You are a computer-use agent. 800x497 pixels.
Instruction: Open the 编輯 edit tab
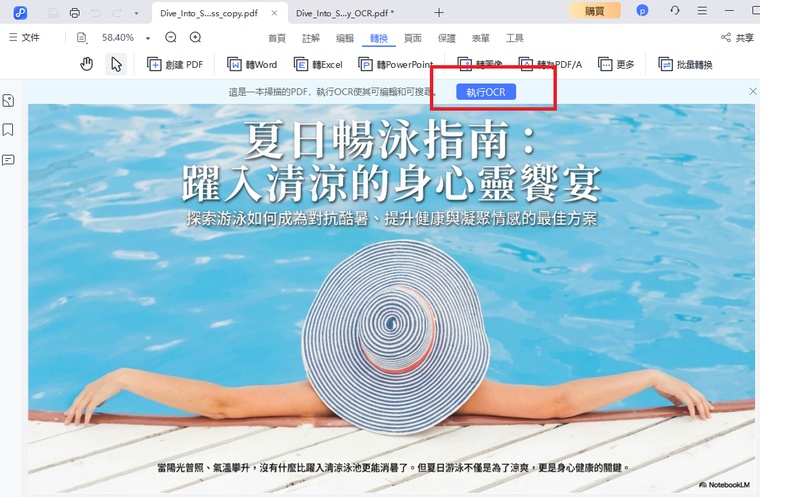pos(345,38)
